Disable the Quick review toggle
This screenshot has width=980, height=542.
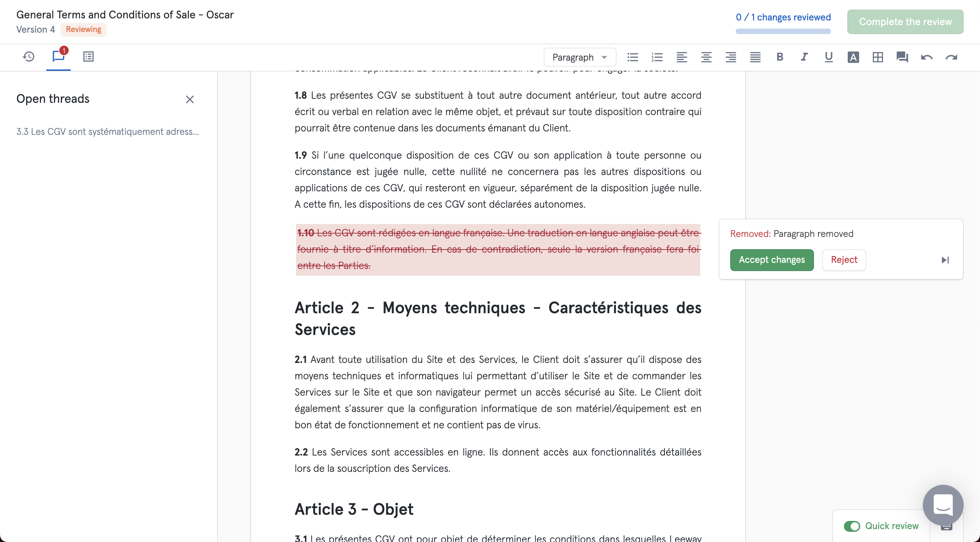[x=852, y=526]
